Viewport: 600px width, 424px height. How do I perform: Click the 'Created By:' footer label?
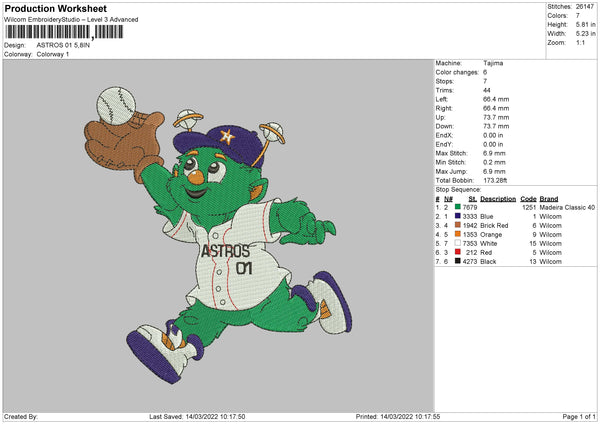tap(21, 417)
